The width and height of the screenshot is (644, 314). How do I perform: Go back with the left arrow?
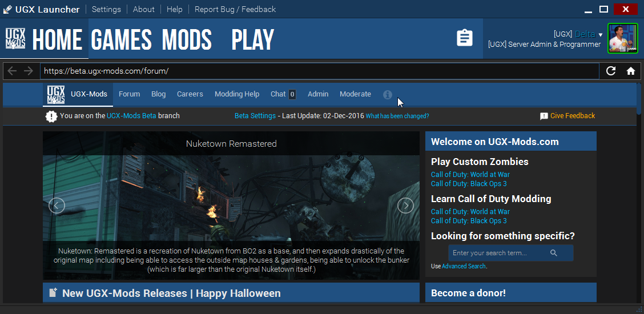click(13, 71)
